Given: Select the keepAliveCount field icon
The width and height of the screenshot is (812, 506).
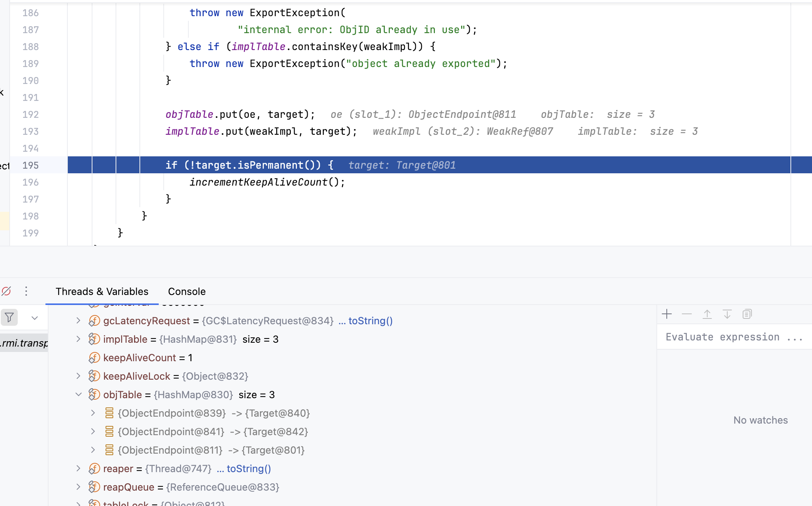Looking at the screenshot, I should [94, 358].
